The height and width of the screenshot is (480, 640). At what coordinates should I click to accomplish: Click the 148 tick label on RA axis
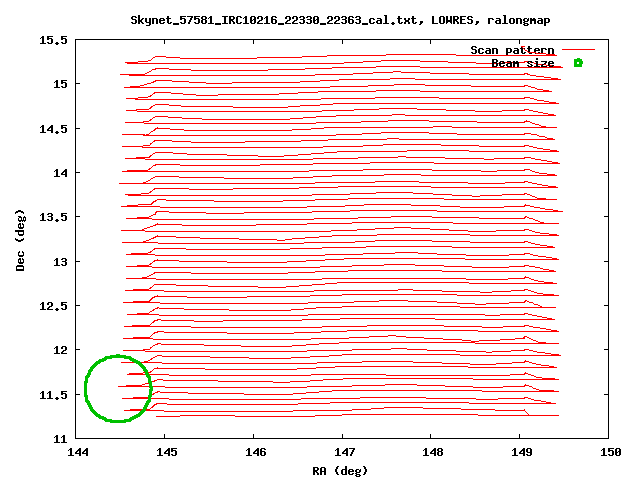click(433, 452)
